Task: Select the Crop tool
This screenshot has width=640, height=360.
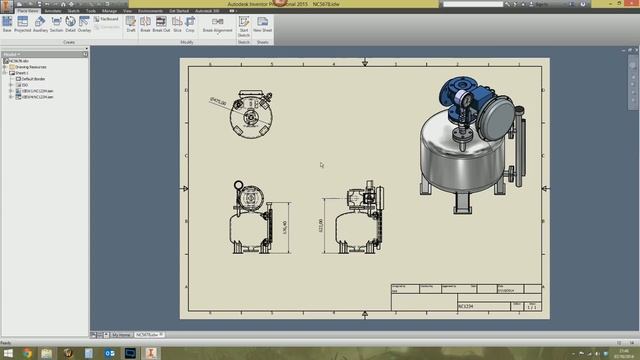Action: click(x=190, y=24)
